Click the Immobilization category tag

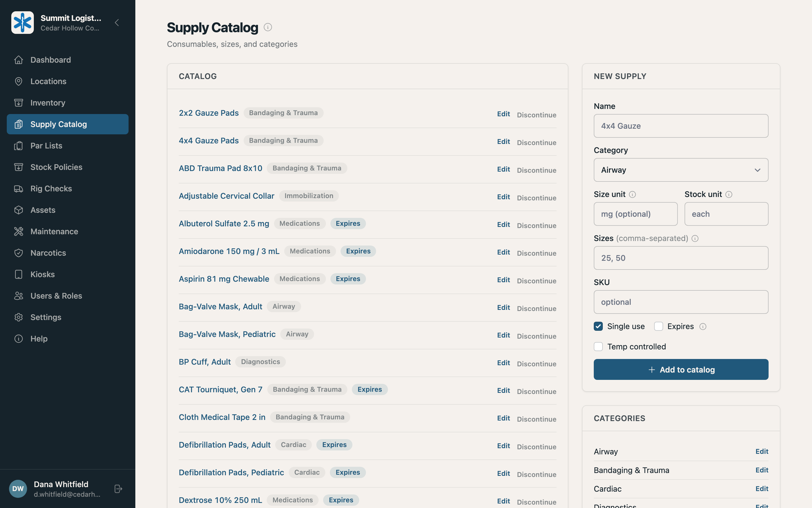309,196
